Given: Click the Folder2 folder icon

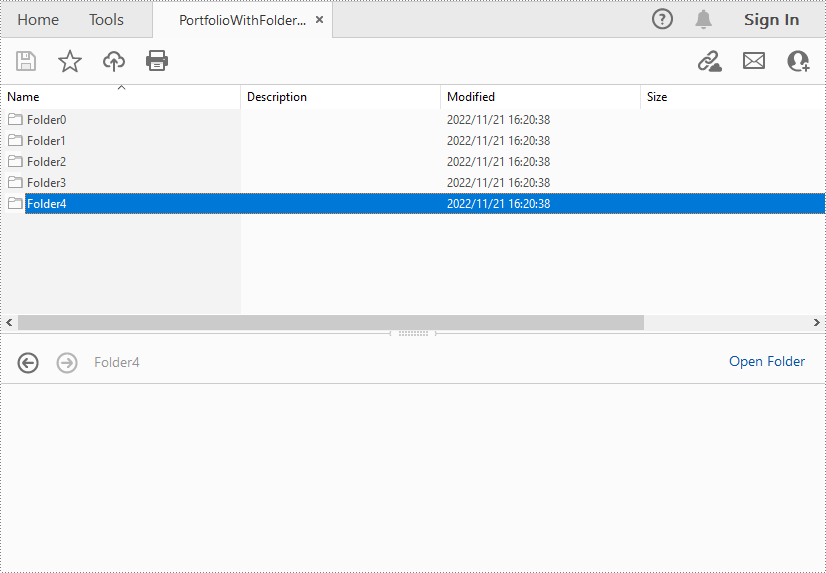Looking at the screenshot, I should [x=15, y=161].
